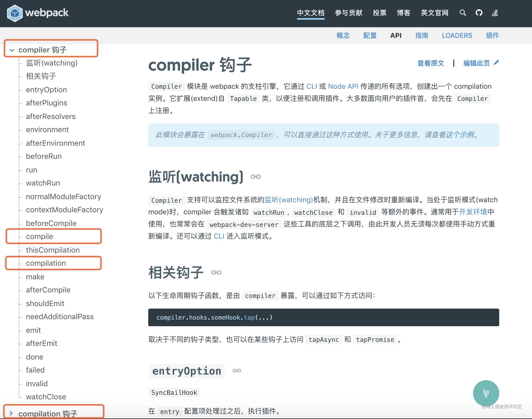Image resolution: width=532 pixels, height=419 pixels.
Task: Open 博客 in top navigation
Action: (404, 13)
